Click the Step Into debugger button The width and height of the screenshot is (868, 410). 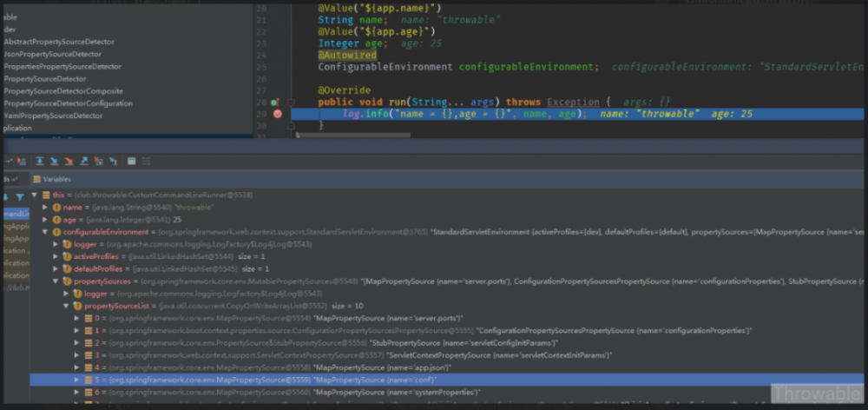tap(54, 161)
